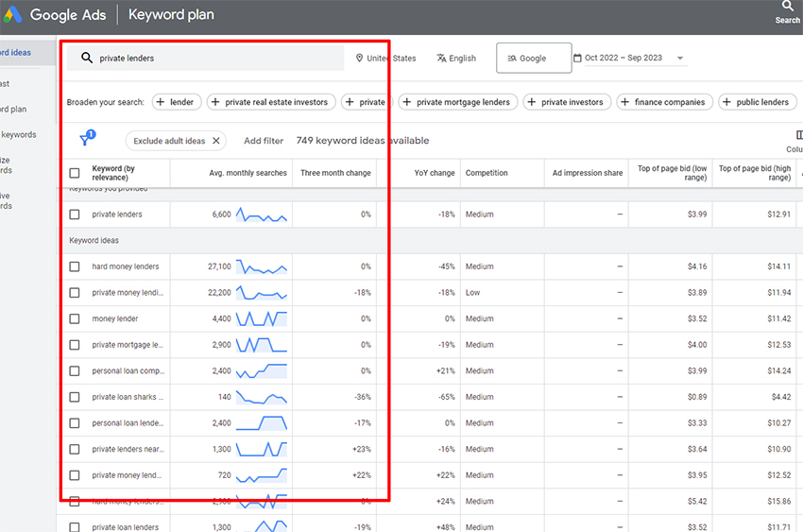
Task: Select the hard money lenders checkbox
Action: pyautogui.click(x=75, y=266)
